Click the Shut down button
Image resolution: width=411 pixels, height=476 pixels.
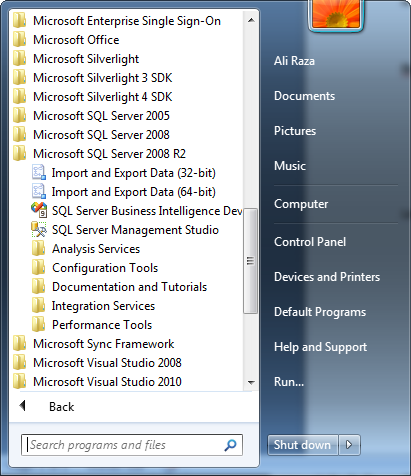tap(303, 445)
